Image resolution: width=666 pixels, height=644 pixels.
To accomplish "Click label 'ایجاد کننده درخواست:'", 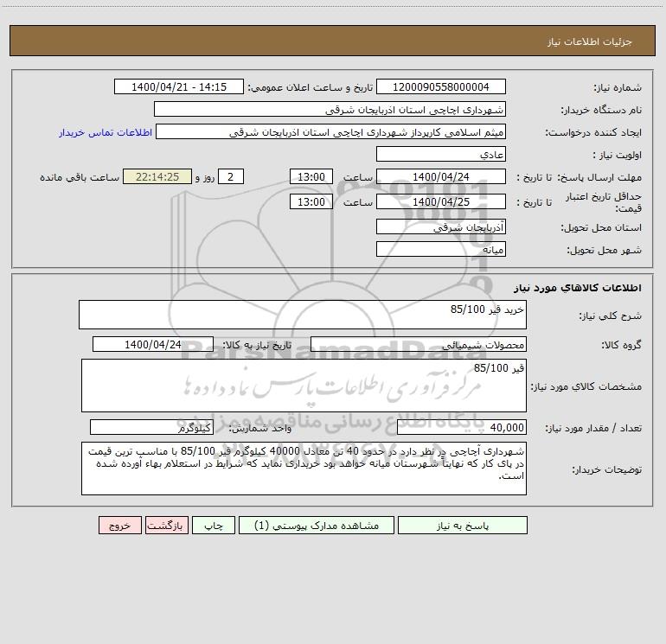I will (x=593, y=132).
